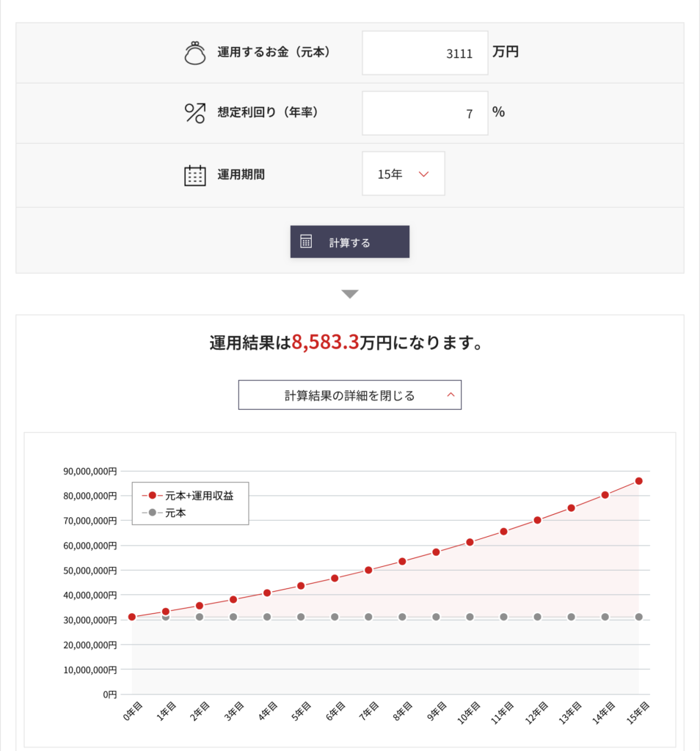The height and width of the screenshot is (751, 700).
Task: Click the gray 元本 point at 8年目
Action: [402, 617]
